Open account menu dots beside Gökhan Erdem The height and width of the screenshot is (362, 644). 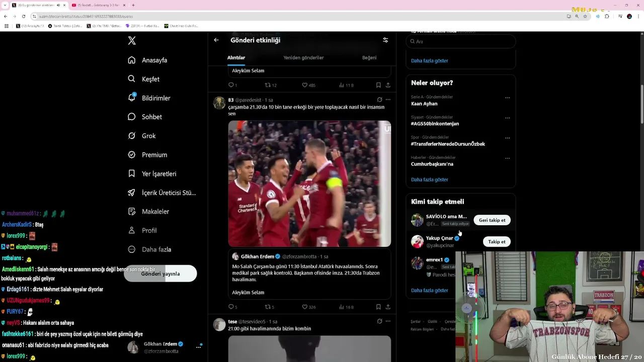(x=199, y=347)
